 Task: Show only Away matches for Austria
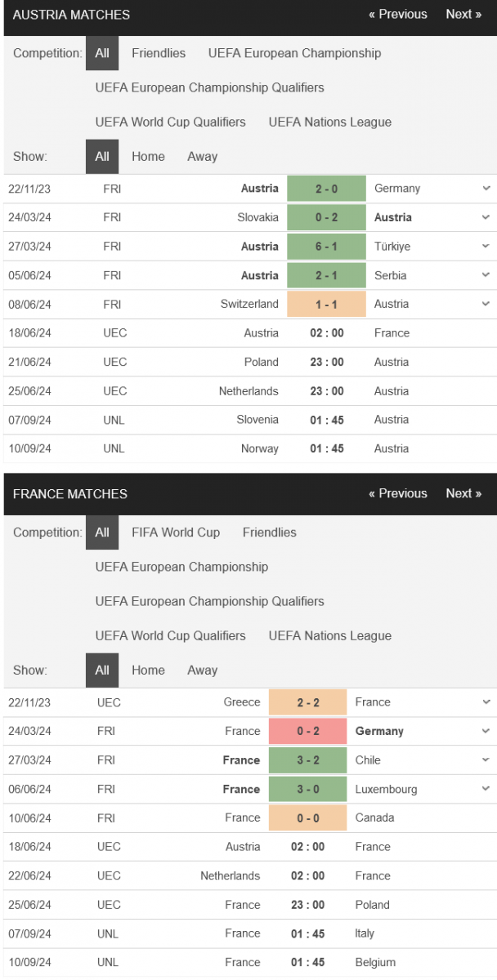[202, 156]
